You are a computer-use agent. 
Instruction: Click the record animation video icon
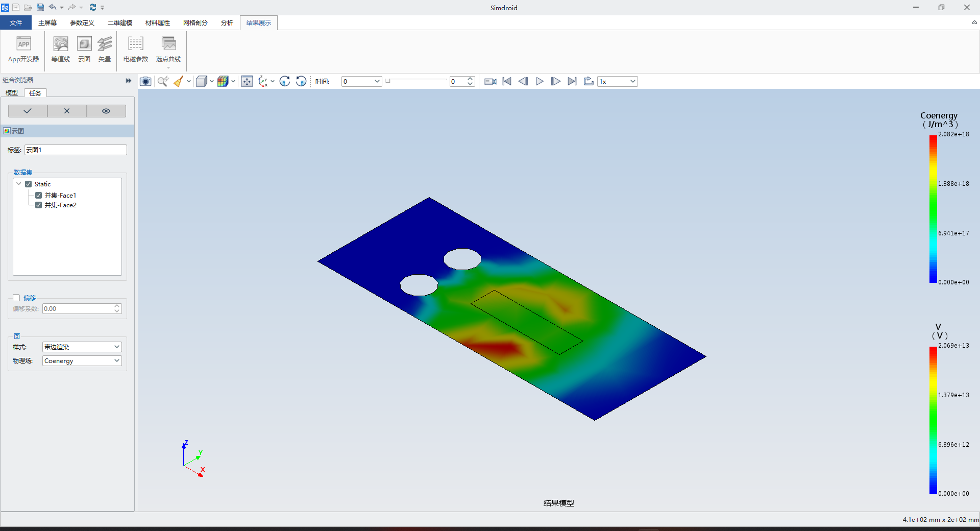[491, 81]
